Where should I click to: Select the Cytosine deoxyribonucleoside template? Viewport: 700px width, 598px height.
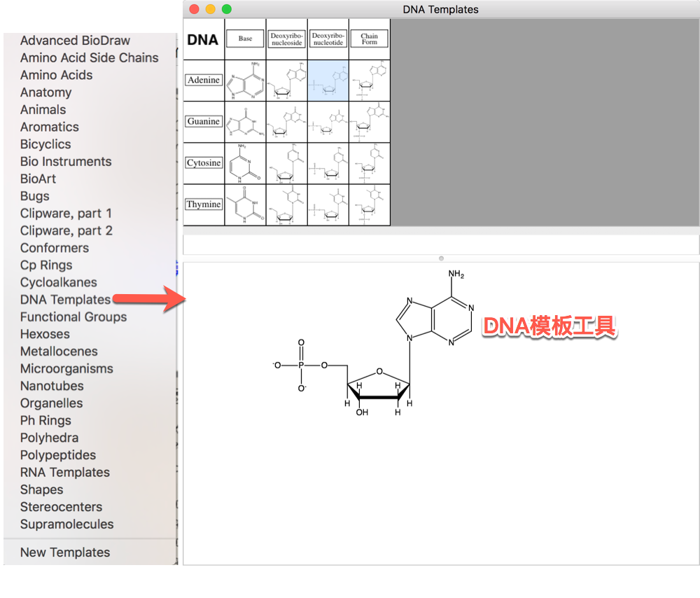[x=286, y=163]
